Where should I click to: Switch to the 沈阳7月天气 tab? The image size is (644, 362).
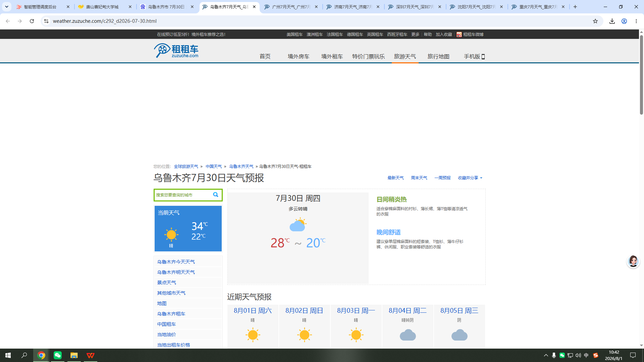coord(476,7)
